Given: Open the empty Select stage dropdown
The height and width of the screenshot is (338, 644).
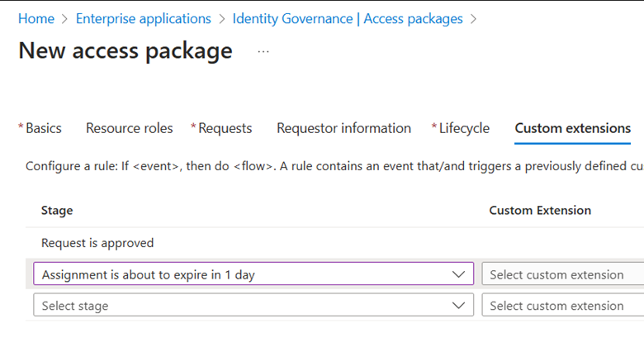Looking at the screenshot, I should (x=248, y=306).
